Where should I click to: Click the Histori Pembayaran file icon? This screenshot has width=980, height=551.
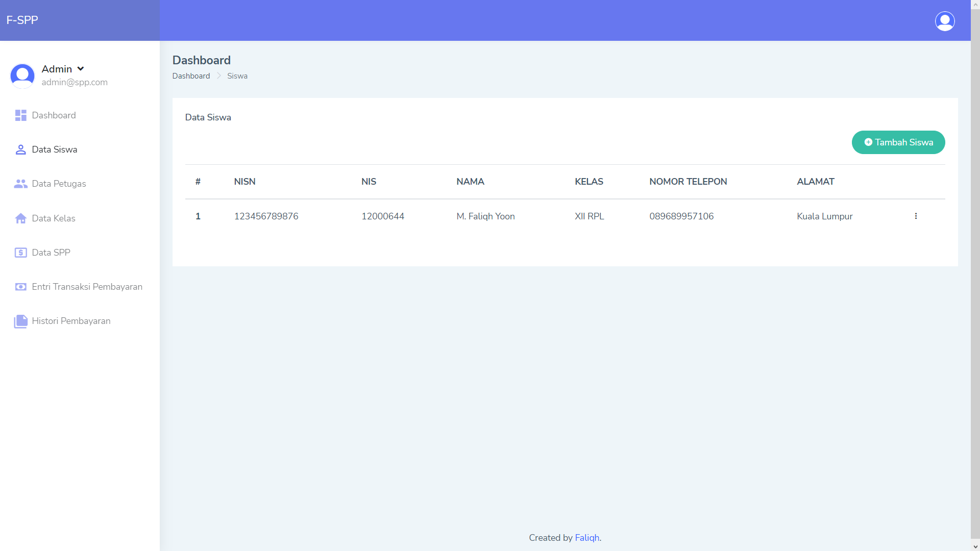tap(20, 321)
